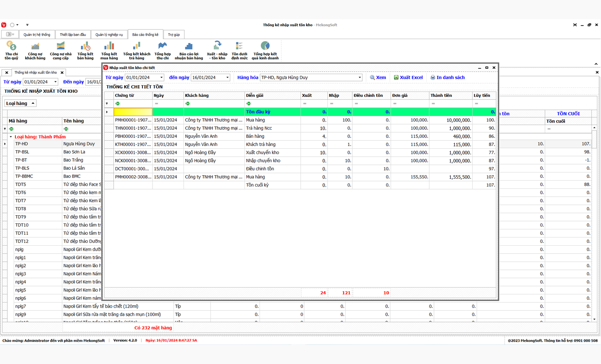Click filter icon under Mã hàng column
Image resolution: width=601 pixels, height=364 pixels.
(11, 129)
